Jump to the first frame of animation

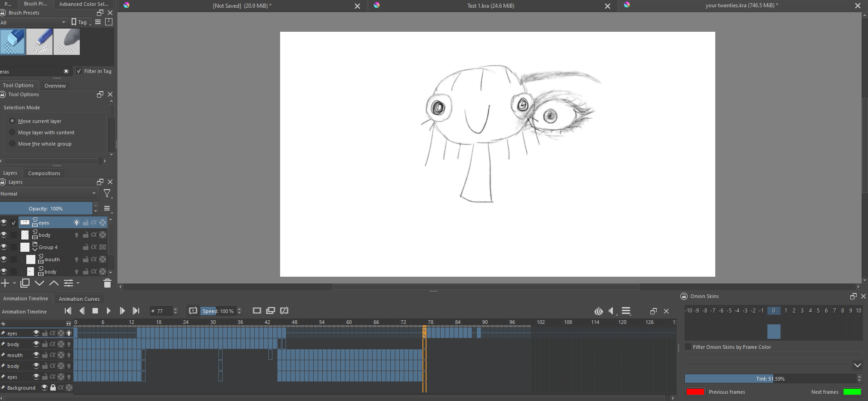click(68, 311)
